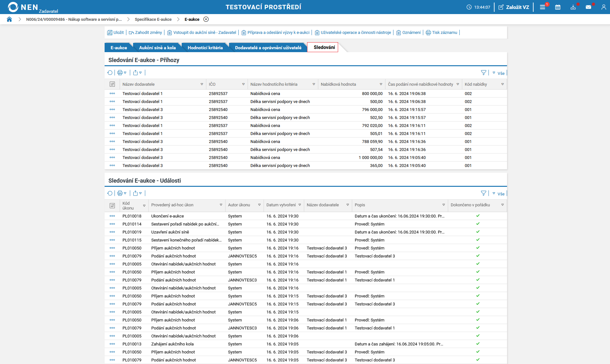
Task: Click the user profile icon
Action: 603,7
